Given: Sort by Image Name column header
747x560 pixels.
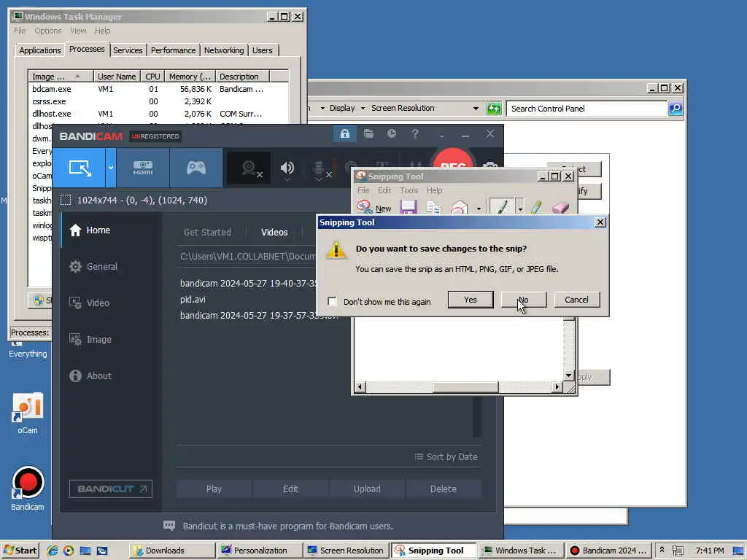Looking at the screenshot, I should [x=61, y=76].
